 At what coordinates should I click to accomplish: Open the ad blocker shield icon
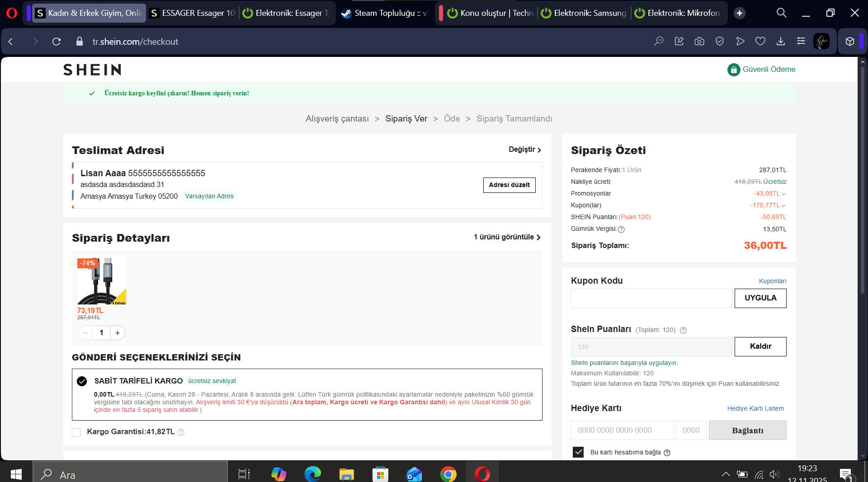click(720, 42)
